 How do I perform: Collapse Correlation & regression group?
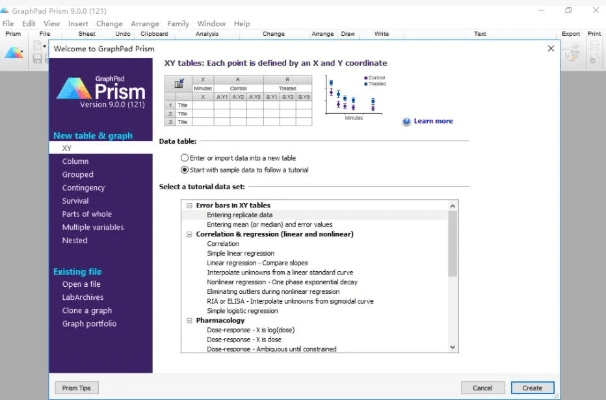tap(188, 234)
